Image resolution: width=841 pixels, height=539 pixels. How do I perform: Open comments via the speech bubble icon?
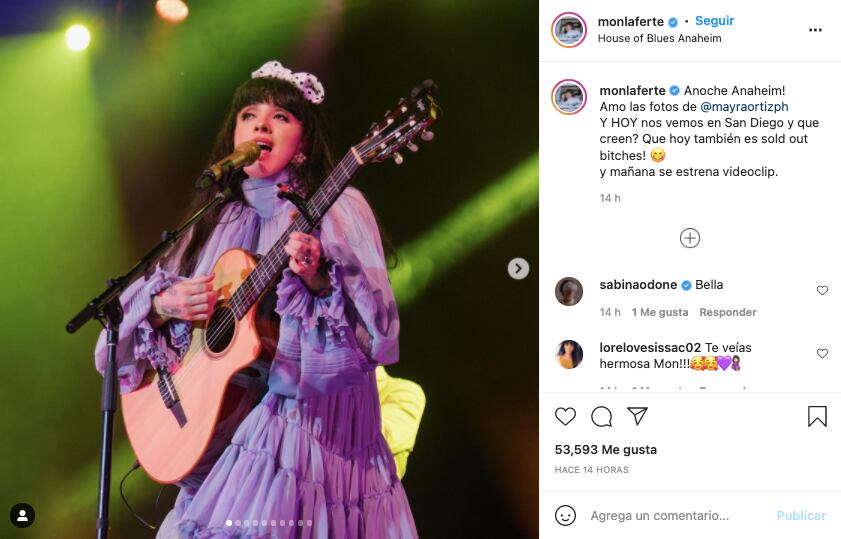click(x=601, y=416)
